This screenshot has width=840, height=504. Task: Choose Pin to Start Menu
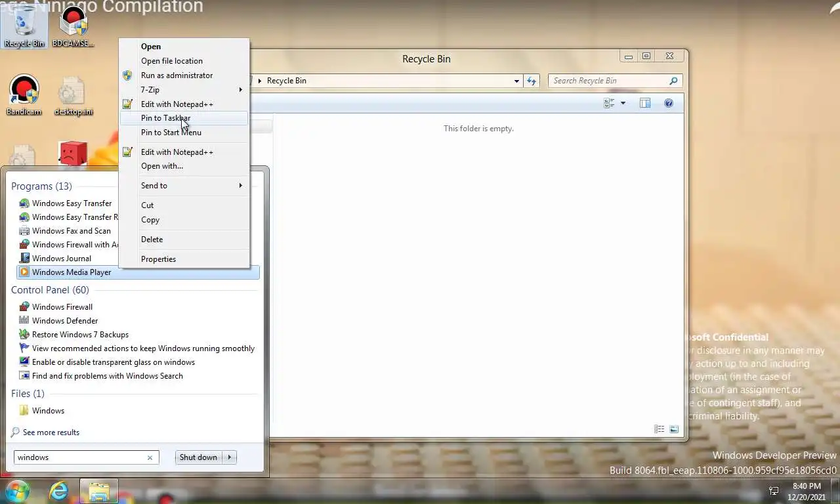(184, 133)
